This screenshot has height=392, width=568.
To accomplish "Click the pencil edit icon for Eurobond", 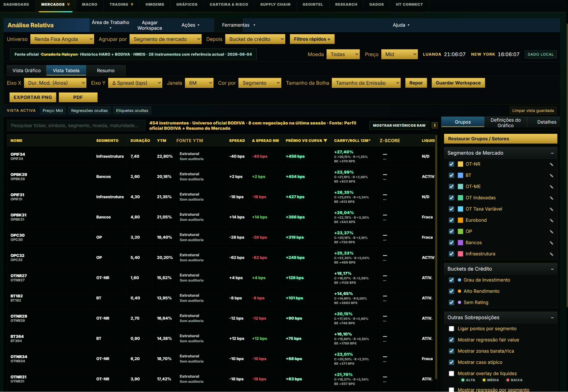I will coord(551,220).
